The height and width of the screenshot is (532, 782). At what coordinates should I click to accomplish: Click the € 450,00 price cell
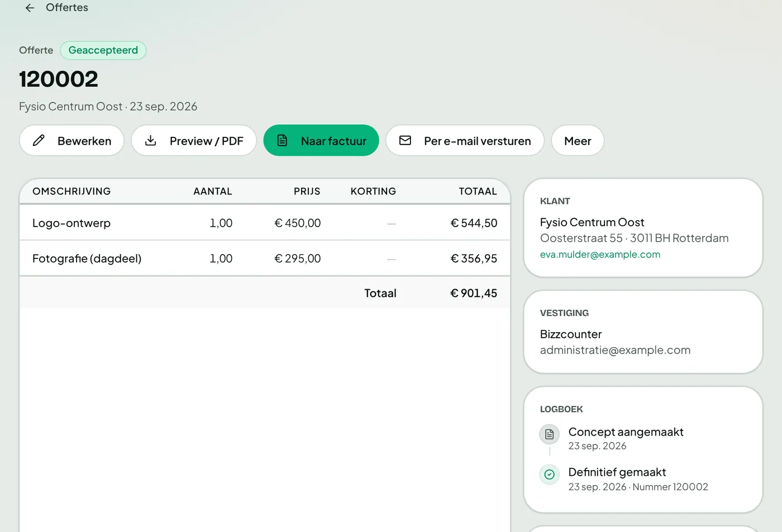coord(298,223)
